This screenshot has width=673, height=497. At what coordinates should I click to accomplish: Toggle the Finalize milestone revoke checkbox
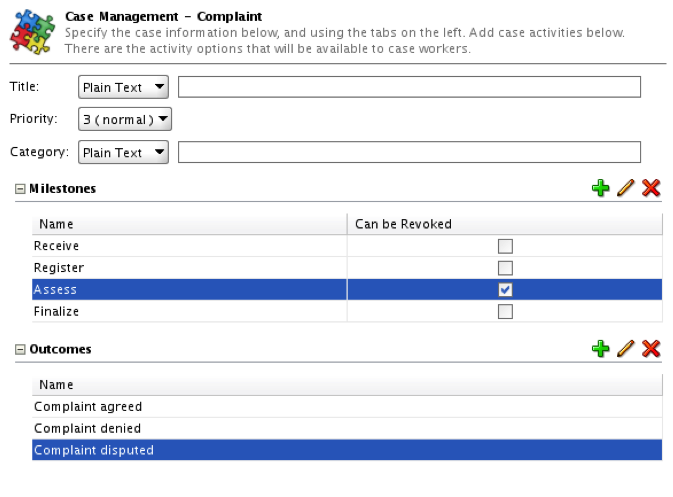[505, 312]
